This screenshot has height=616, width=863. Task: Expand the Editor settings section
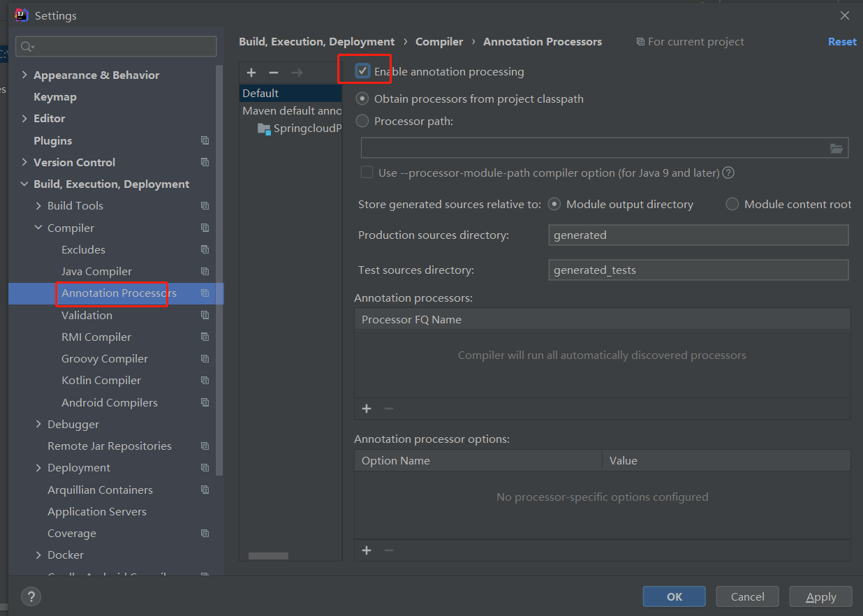[x=25, y=118]
